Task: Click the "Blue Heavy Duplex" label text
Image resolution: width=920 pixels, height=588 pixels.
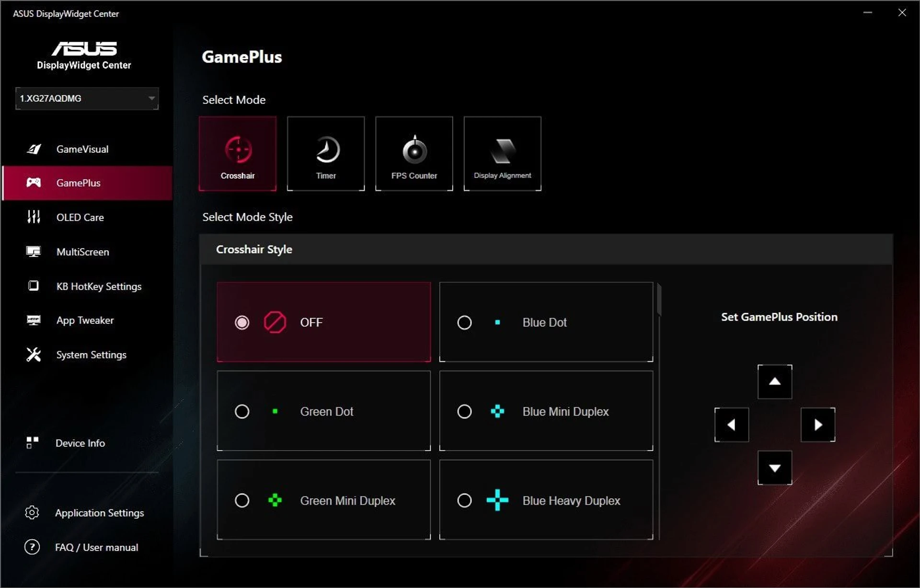Action: pos(571,500)
